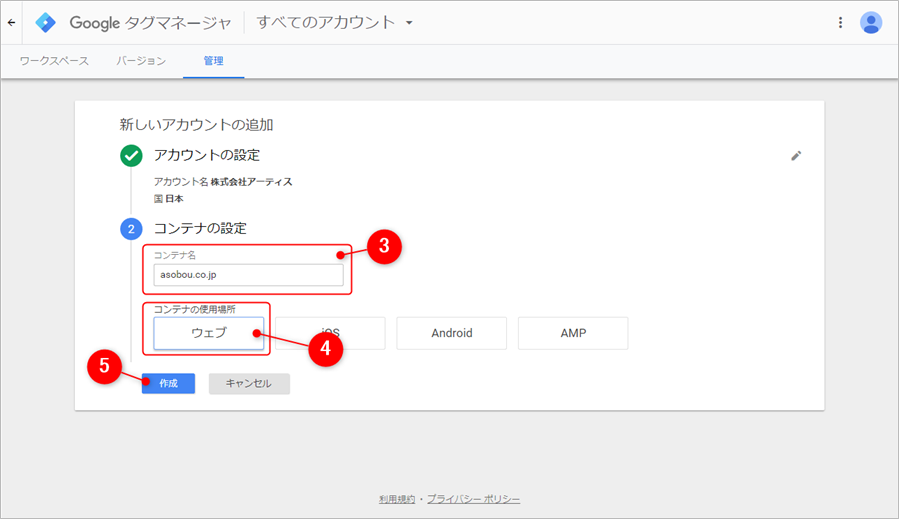Click the pencil edit icon for account settings
The image size is (899, 519).
point(796,155)
